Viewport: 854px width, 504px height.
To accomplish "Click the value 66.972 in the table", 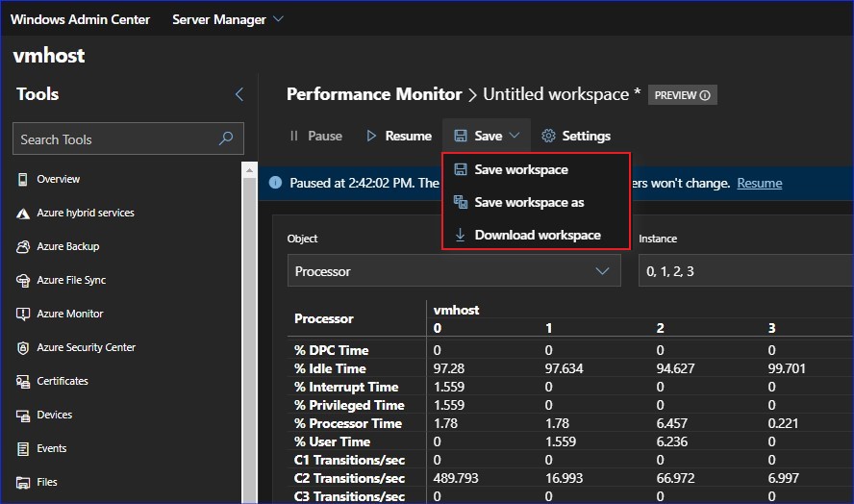I will click(x=675, y=478).
